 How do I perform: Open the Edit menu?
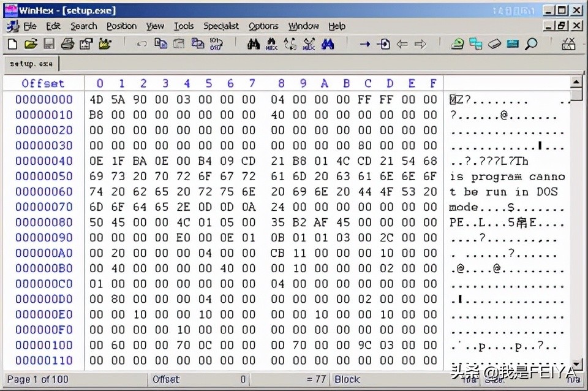pos(53,26)
